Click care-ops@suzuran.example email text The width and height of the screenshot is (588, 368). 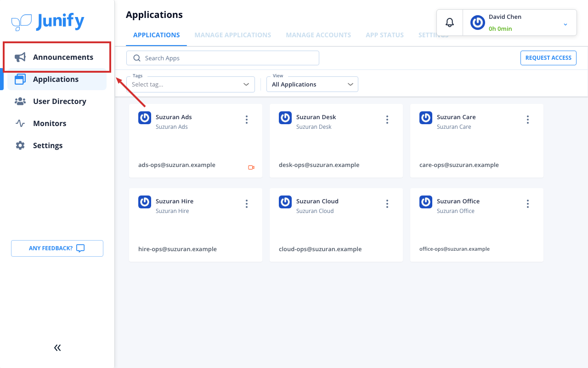coord(459,165)
